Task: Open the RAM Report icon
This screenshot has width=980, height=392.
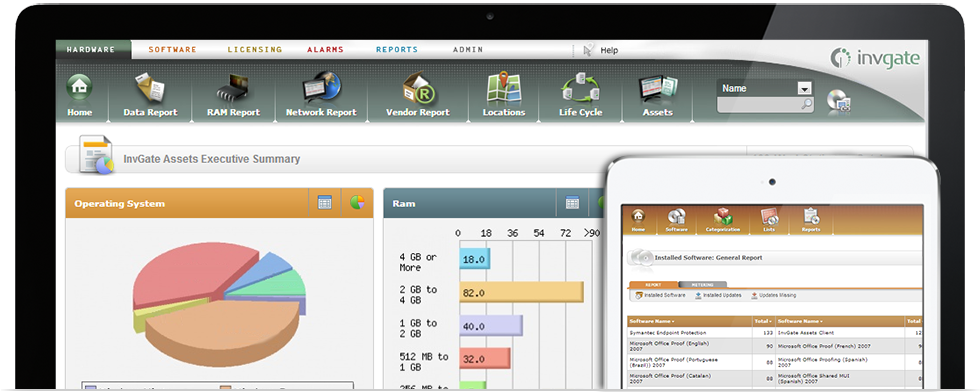Action: pos(232,89)
